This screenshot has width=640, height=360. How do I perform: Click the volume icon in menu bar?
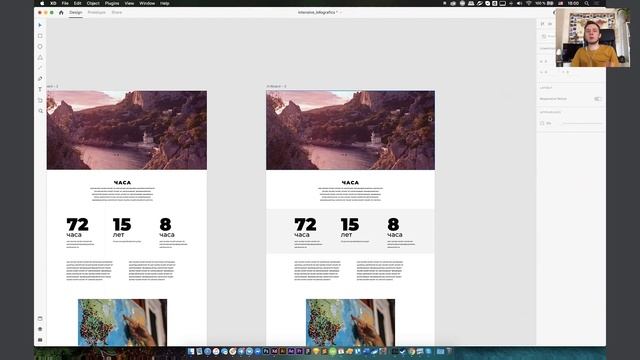click(519, 3)
